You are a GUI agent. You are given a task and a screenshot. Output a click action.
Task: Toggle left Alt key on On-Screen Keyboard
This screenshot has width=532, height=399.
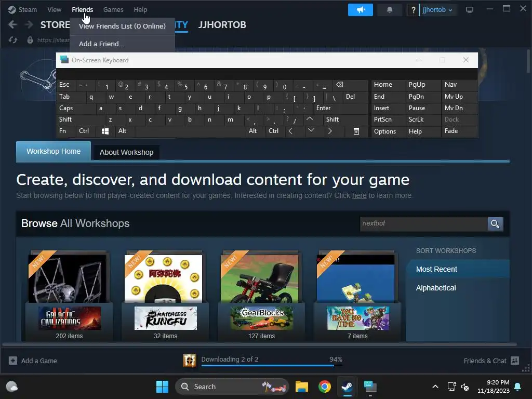coord(125,131)
